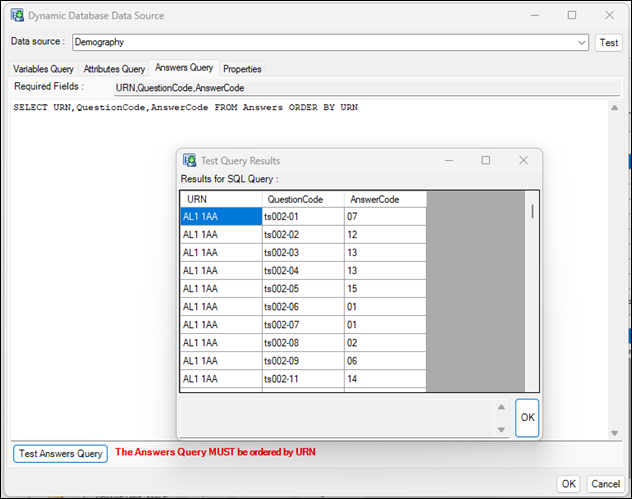Screen dimensions: 632x499
Task: Open the Properties tab
Action: pos(242,69)
